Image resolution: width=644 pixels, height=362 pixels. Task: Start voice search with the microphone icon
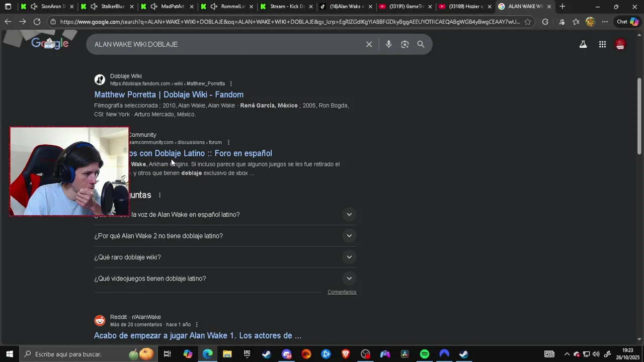coord(388,44)
